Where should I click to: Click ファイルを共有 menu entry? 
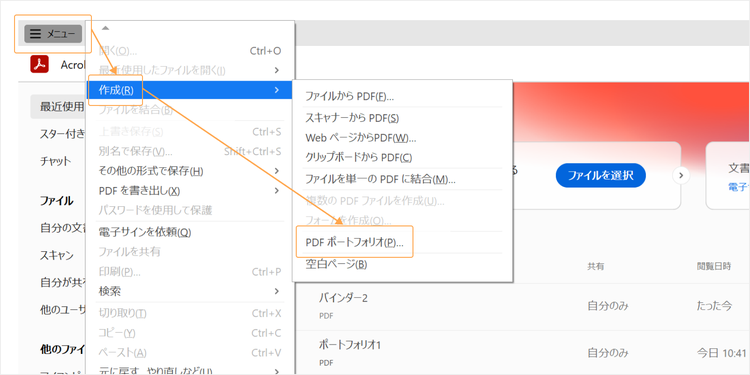(x=189, y=251)
